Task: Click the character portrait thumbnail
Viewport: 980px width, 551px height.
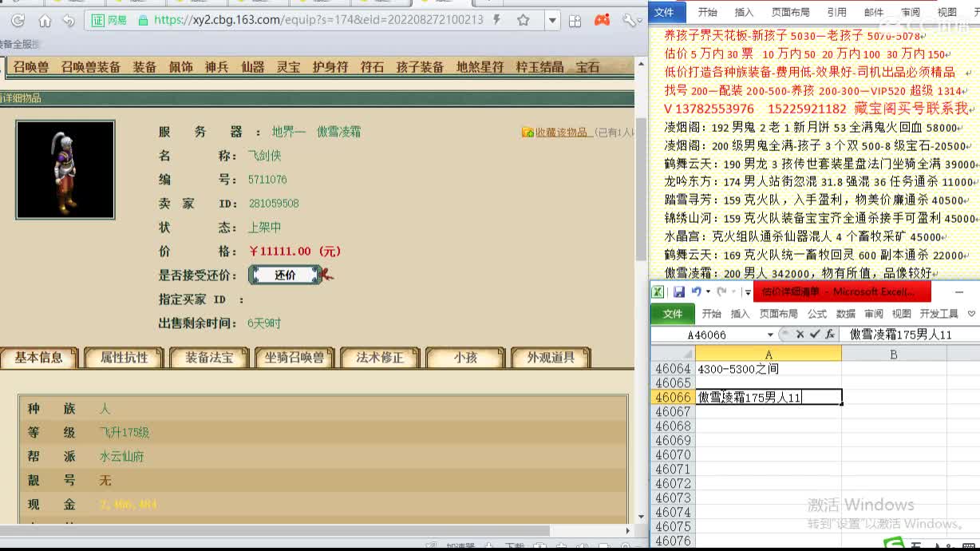Action: point(65,169)
